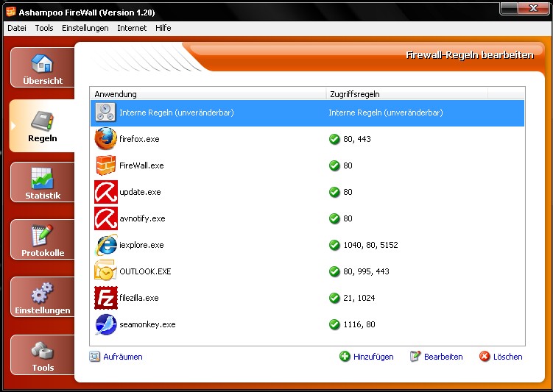Open the Hilfe menu
The image size is (553, 392).
coord(163,28)
